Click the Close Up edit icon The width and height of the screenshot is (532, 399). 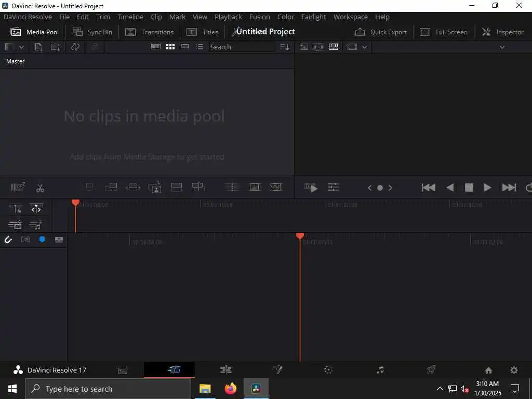click(155, 187)
